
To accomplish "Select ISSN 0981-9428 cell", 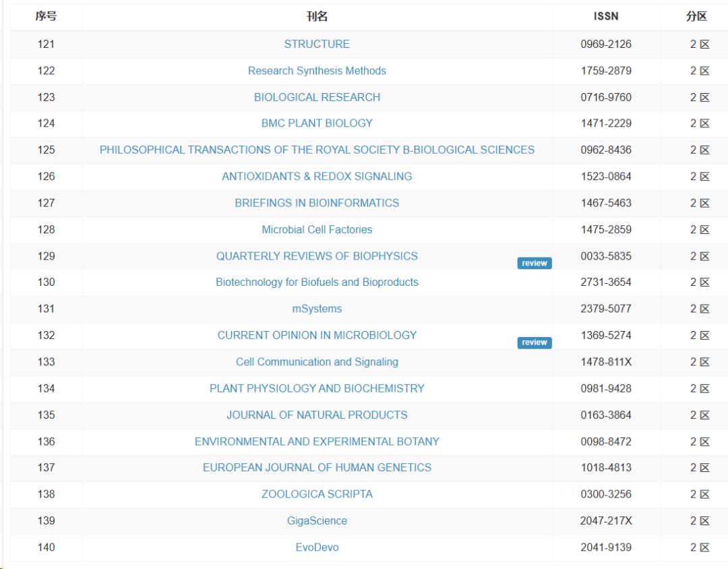I will point(606,388).
